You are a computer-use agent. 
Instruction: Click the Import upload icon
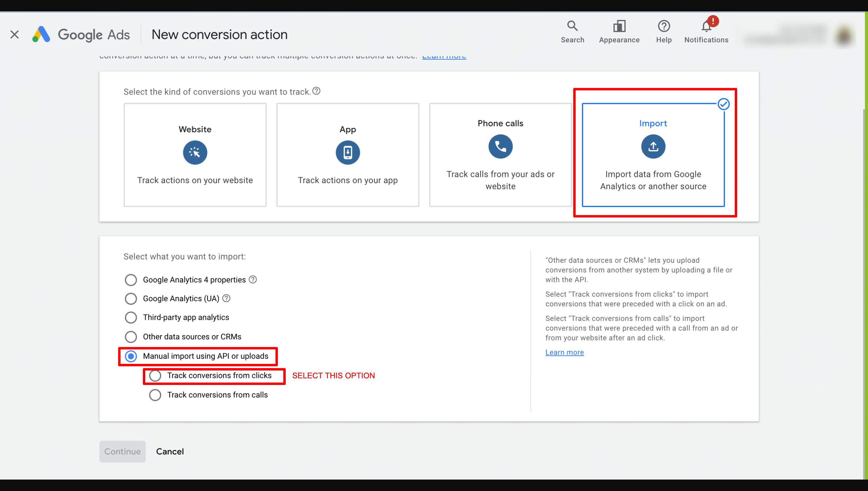coord(653,146)
